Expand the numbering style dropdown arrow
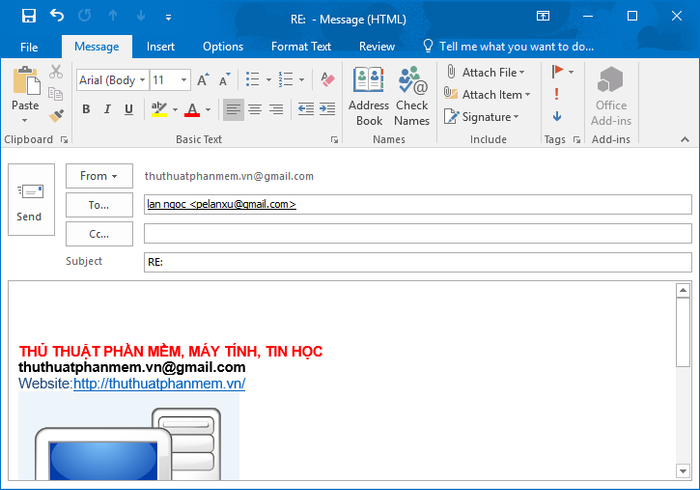The width and height of the screenshot is (700, 490). pyautogui.click(x=302, y=80)
